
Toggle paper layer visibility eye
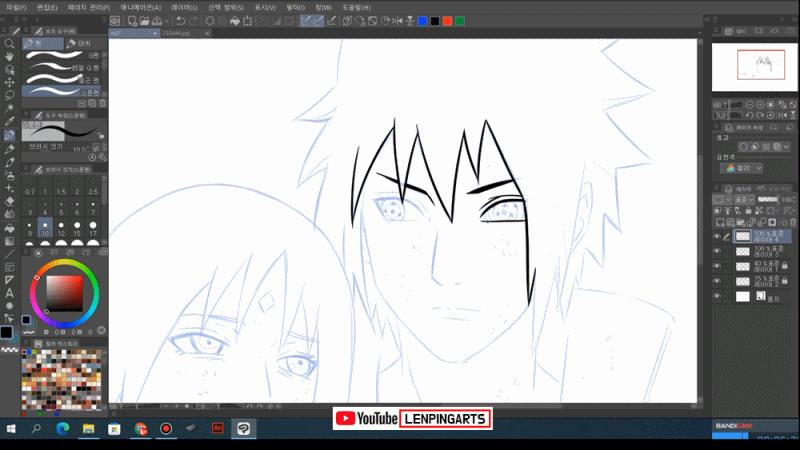[717, 296]
